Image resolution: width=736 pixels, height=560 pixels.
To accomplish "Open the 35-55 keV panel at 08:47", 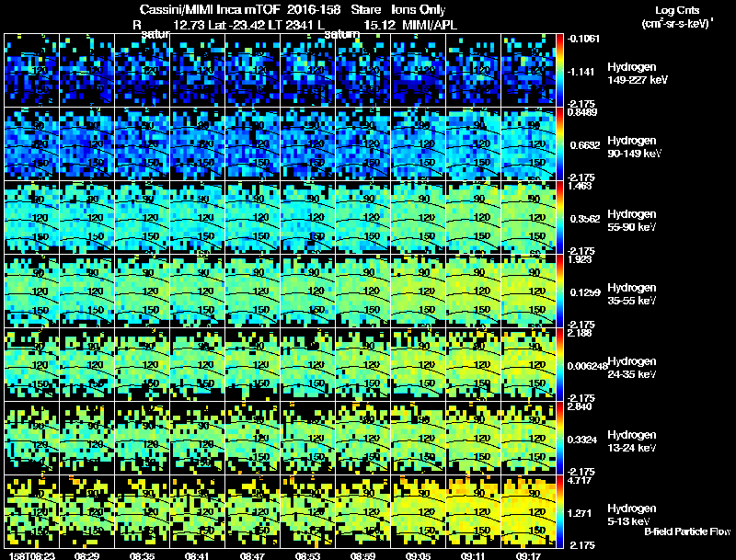I will [x=252, y=291].
